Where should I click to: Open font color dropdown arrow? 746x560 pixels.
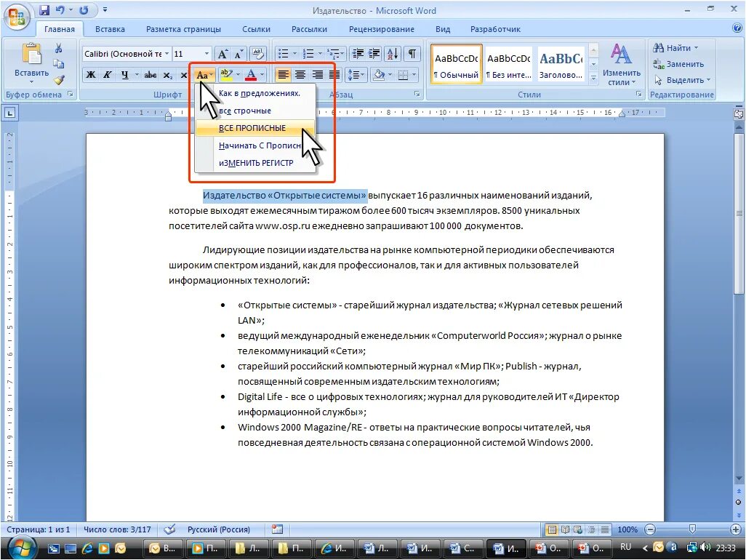point(262,75)
